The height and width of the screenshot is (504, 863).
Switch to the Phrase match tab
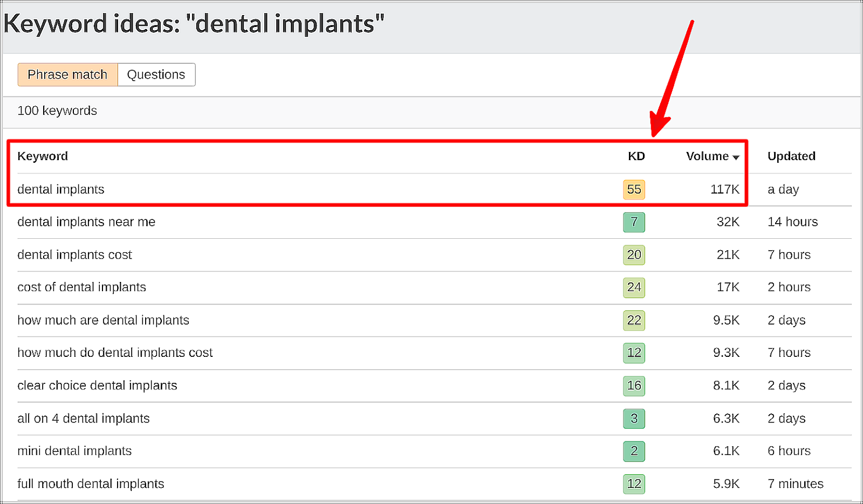(67, 74)
